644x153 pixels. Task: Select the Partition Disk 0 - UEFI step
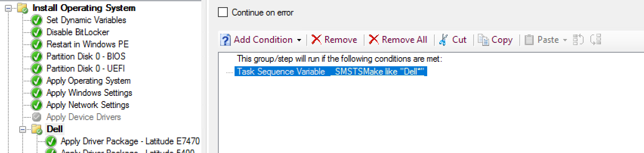(85, 69)
